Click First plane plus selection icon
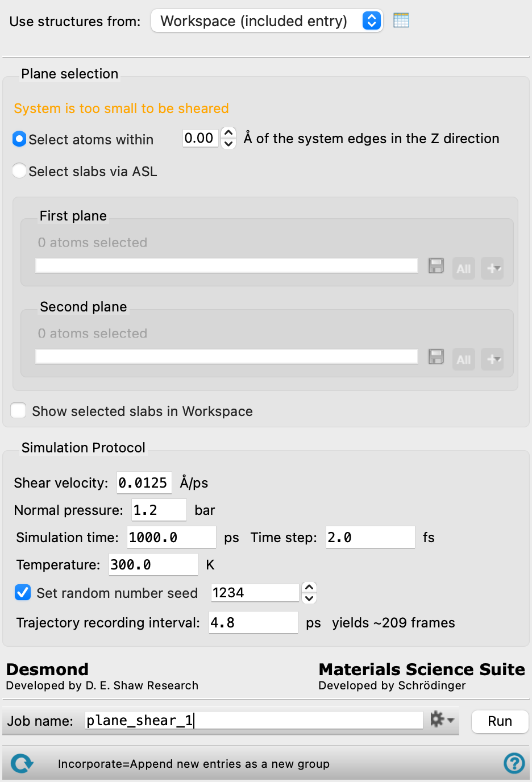This screenshot has width=532, height=782. pos(492,268)
